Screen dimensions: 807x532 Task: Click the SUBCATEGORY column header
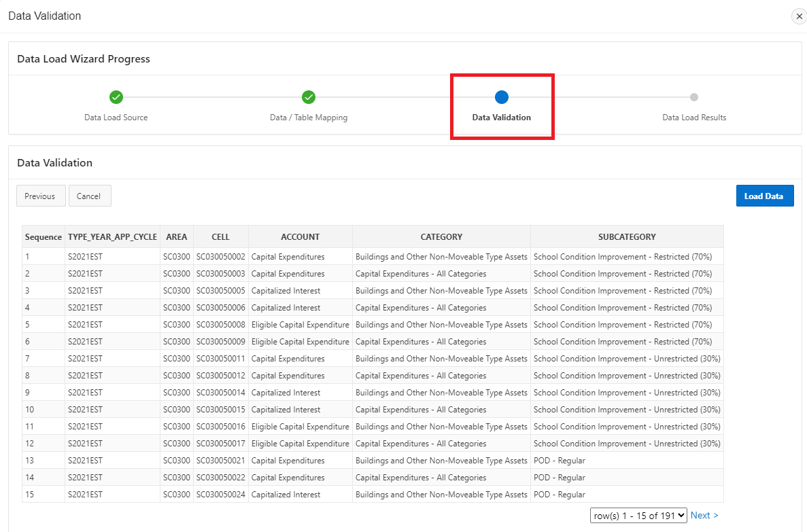click(627, 237)
